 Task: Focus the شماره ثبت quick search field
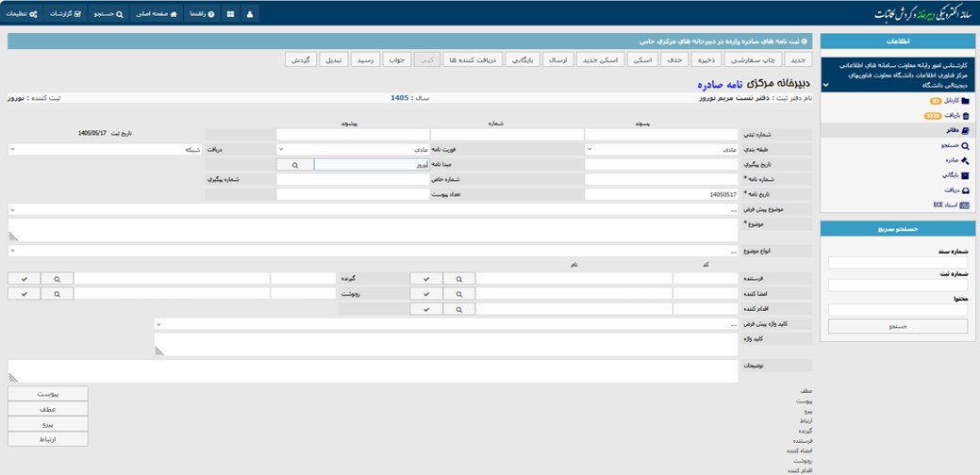(898, 286)
